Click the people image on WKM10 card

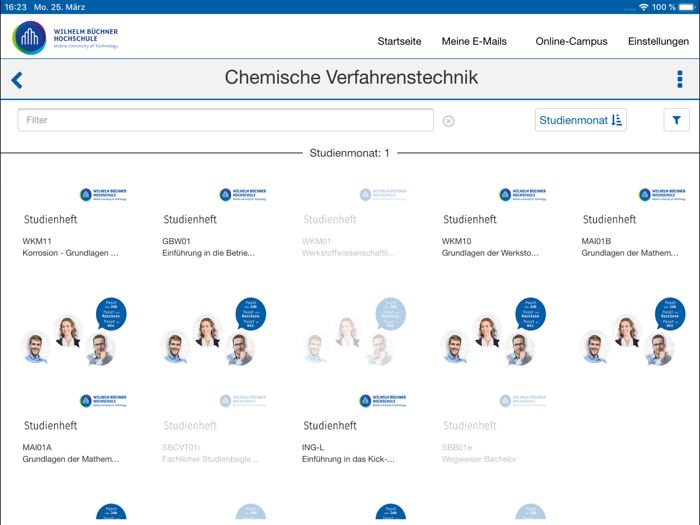click(493, 332)
